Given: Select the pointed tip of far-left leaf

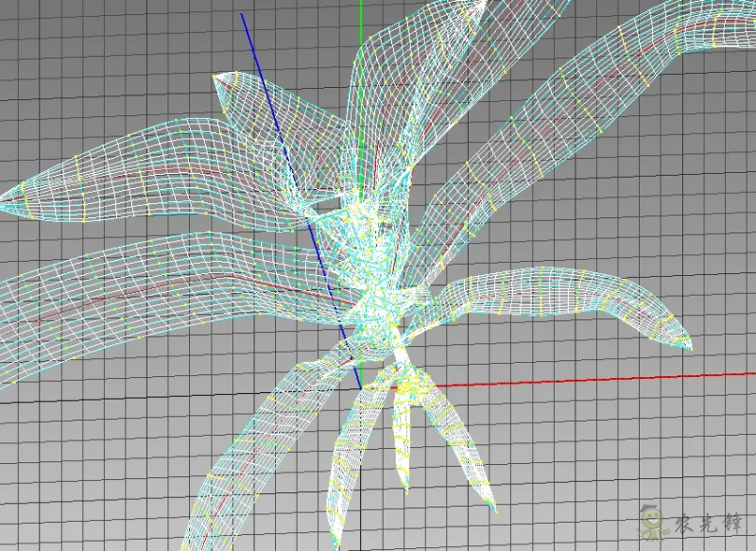Looking at the screenshot, I should [x=6, y=199].
